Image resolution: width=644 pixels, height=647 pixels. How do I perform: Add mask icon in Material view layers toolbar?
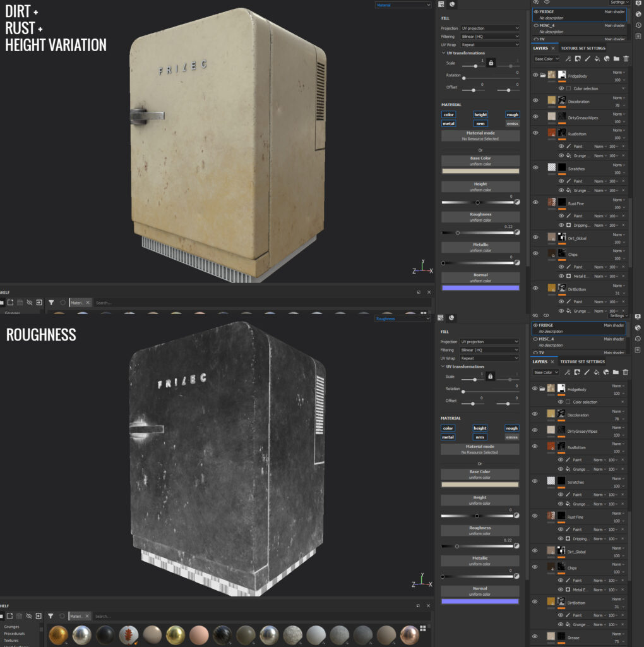point(578,59)
